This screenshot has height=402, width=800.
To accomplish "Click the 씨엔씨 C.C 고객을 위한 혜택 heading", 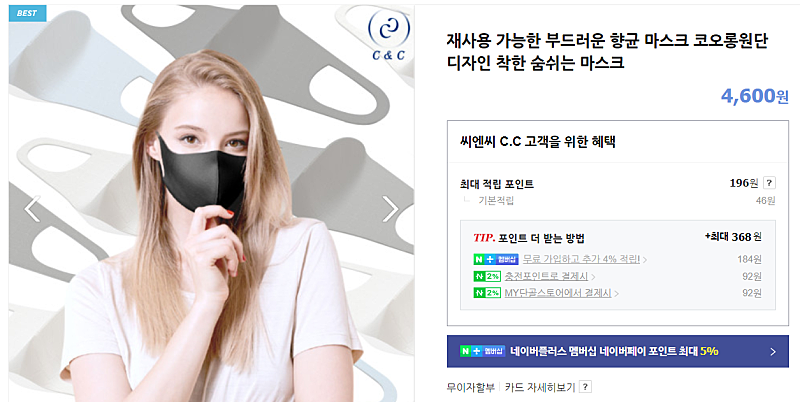I will point(537,141).
